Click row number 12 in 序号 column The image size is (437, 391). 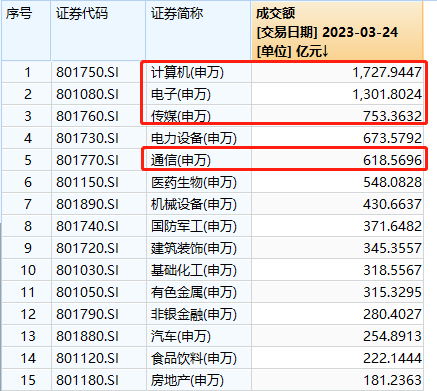[28, 314]
